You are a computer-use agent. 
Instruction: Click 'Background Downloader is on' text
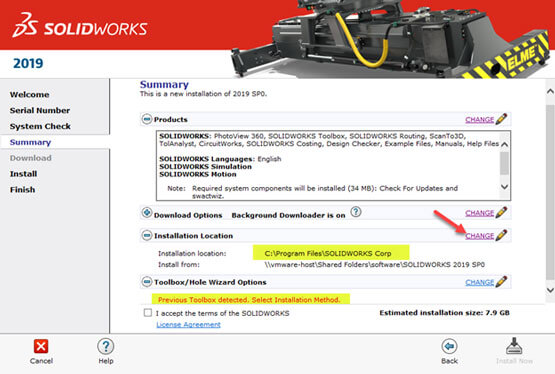point(288,215)
